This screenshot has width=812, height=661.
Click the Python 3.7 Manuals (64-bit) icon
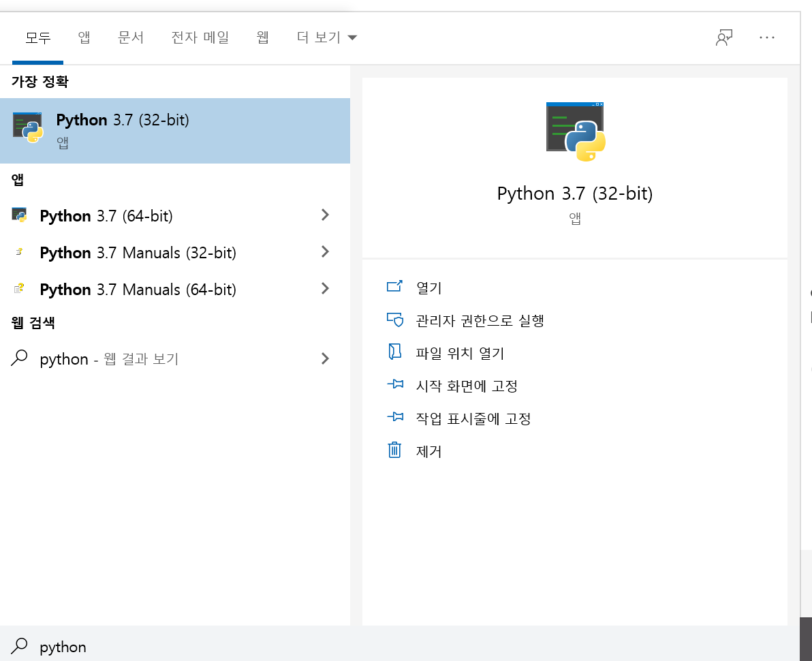20,288
